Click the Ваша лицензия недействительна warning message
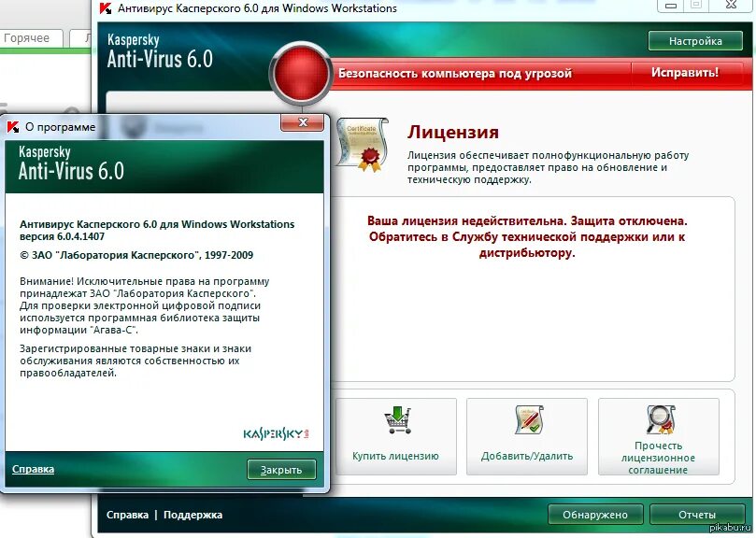The image size is (756, 538). click(x=527, y=236)
